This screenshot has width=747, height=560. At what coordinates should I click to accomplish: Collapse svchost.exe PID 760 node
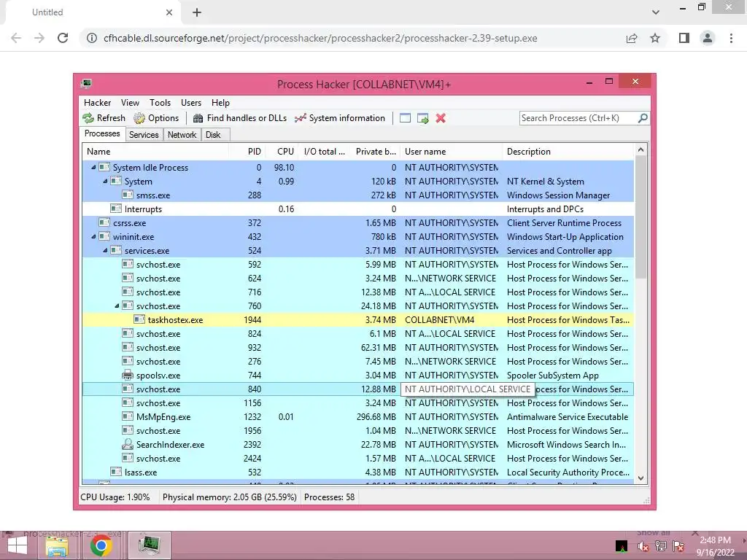click(117, 306)
